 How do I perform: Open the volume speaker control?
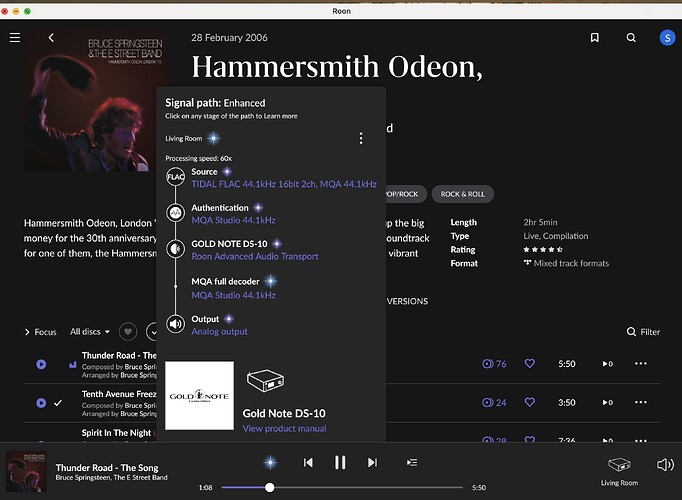665,465
